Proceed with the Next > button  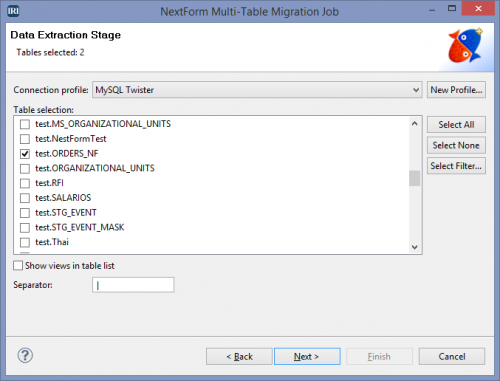(307, 357)
